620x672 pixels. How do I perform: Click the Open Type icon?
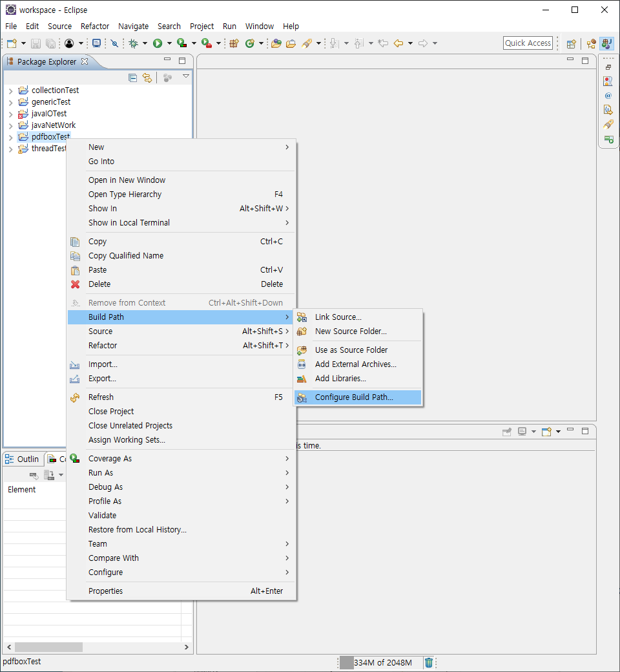coord(276,43)
